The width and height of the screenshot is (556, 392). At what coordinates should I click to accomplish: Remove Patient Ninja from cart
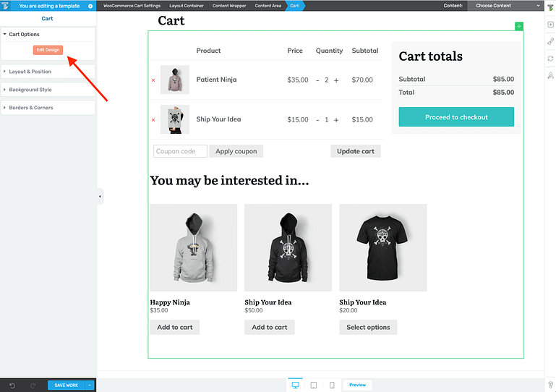pos(153,80)
